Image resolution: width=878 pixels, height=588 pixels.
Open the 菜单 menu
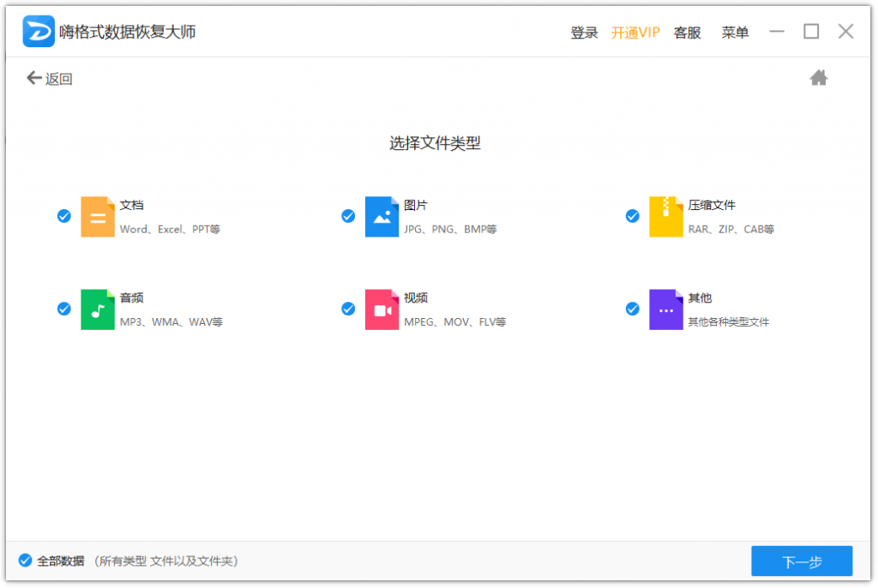coord(735,33)
